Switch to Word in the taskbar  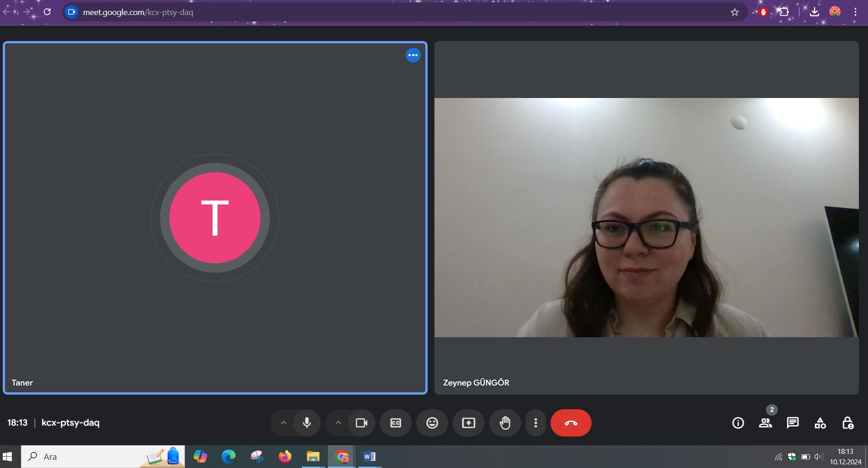tap(370, 457)
